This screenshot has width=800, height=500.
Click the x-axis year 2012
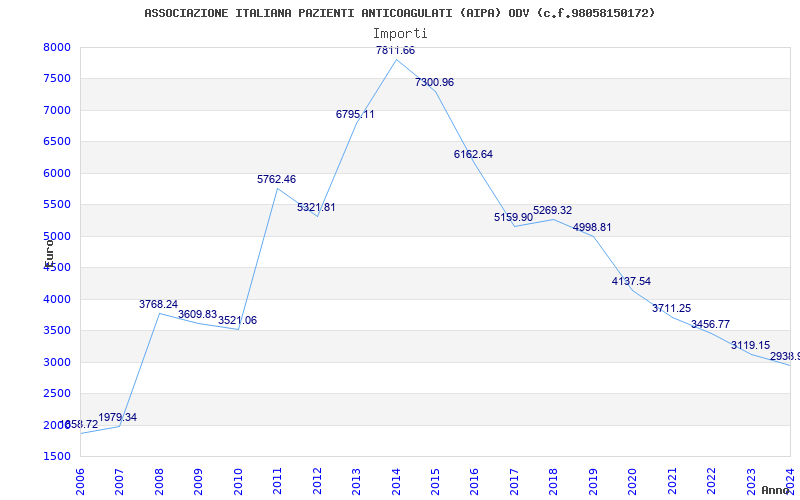[x=317, y=481]
